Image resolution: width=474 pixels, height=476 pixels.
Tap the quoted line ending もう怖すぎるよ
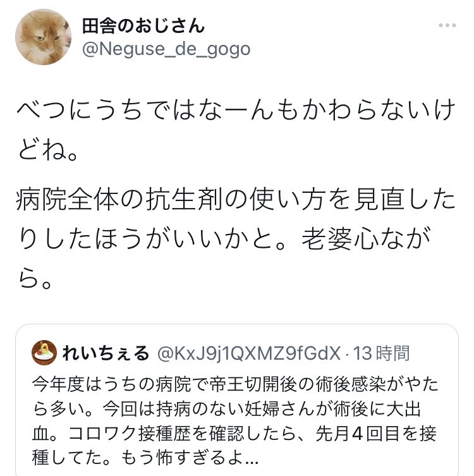(x=145, y=458)
